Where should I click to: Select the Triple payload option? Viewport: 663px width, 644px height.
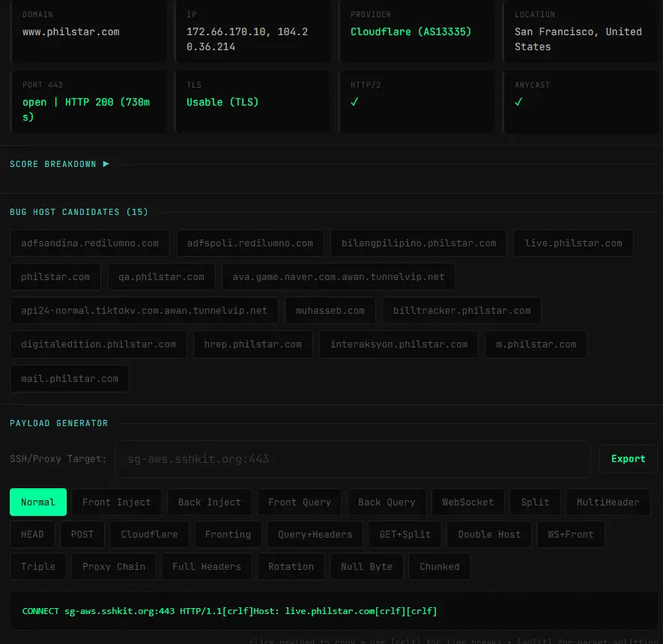click(x=38, y=567)
